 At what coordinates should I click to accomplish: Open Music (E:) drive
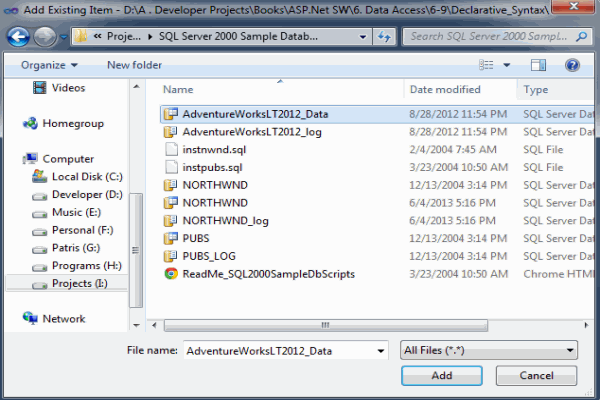tap(76, 212)
